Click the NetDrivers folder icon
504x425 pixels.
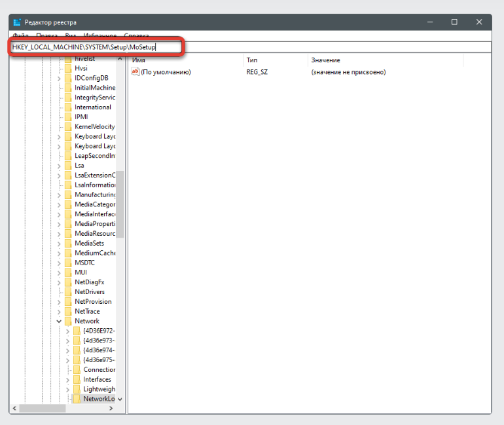[x=68, y=292]
